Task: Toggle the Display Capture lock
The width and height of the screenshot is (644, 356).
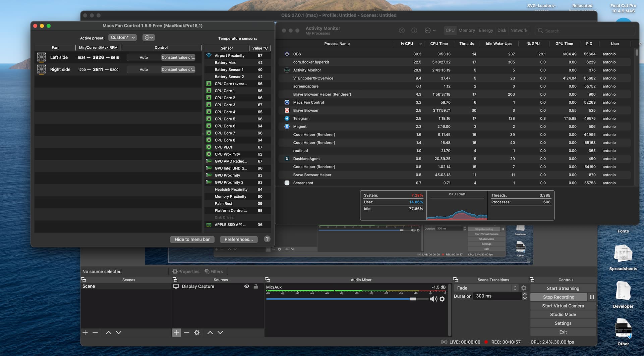Action: click(x=256, y=286)
